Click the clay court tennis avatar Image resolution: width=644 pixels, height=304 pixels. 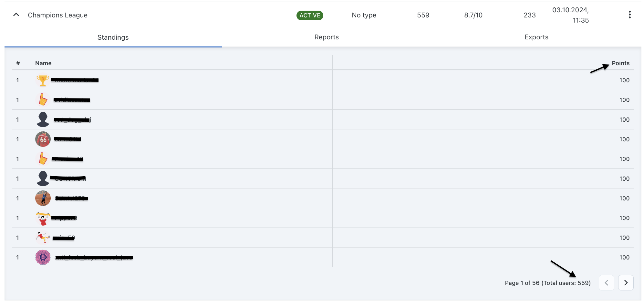(x=43, y=198)
